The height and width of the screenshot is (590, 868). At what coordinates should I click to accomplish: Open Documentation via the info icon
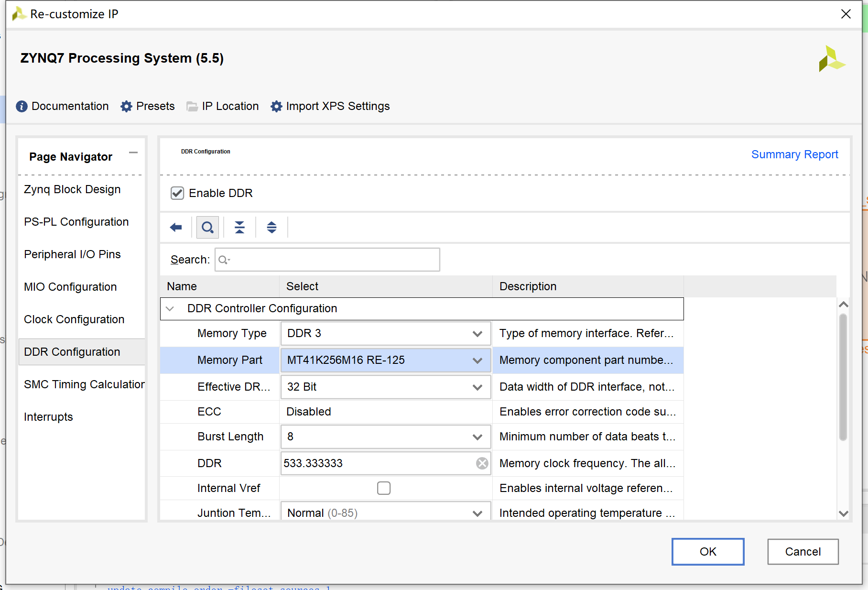pos(22,106)
